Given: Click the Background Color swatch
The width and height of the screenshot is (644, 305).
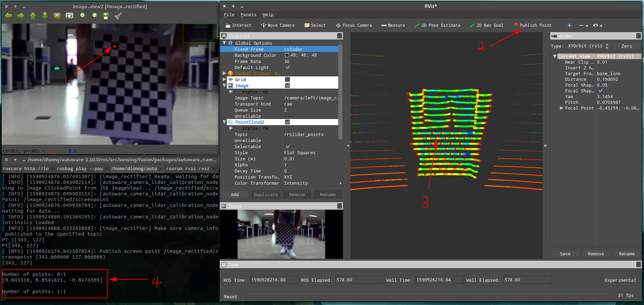Looking at the screenshot, I should (287, 55).
